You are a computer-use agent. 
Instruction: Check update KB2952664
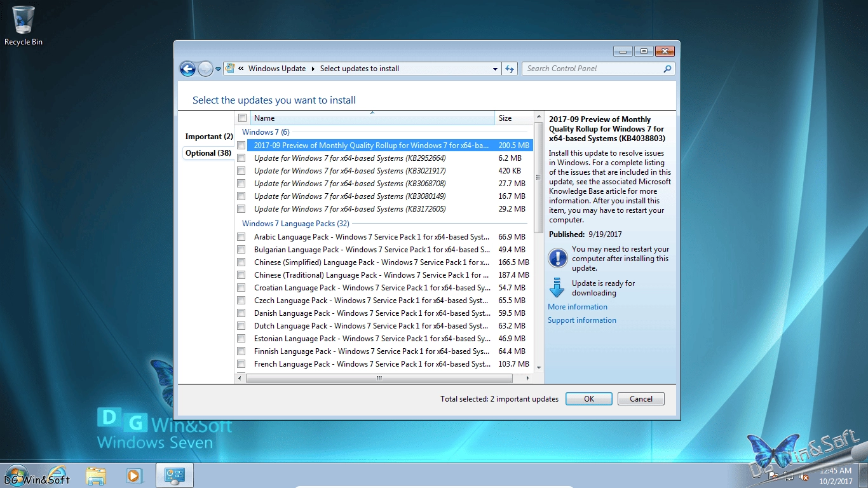(x=241, y=158)
